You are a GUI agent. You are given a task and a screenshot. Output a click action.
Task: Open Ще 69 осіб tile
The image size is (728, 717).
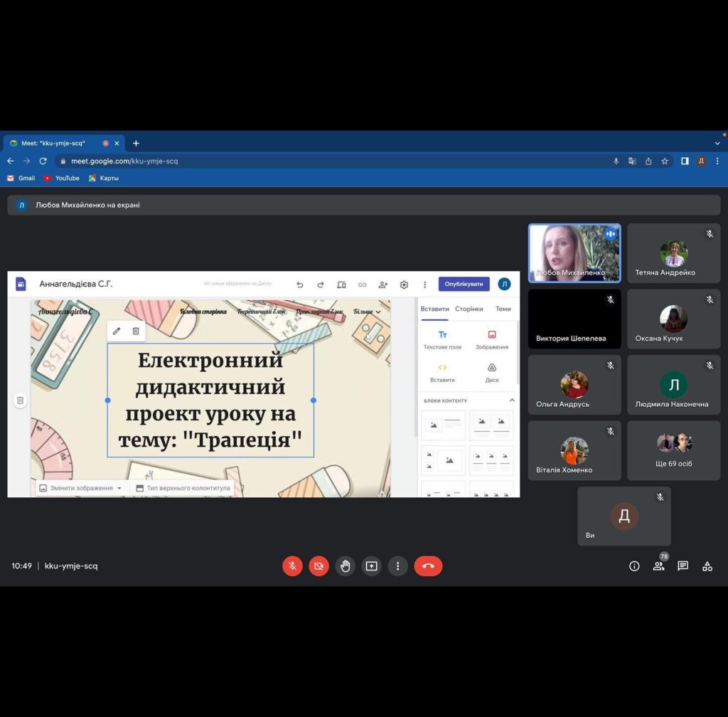674,450
